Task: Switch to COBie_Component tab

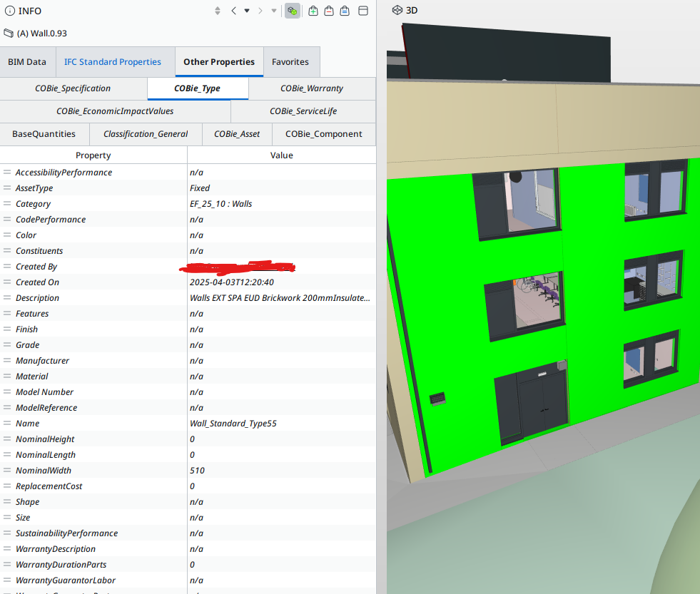Action: click(324, 134)
